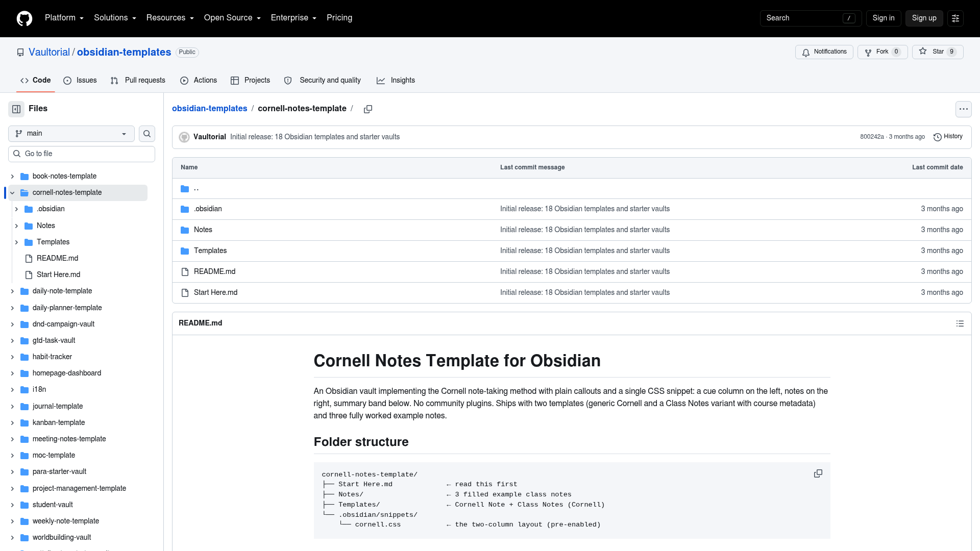980x551 pixels.
Task: Click the Pricing link
Action: tap(339, 18)
